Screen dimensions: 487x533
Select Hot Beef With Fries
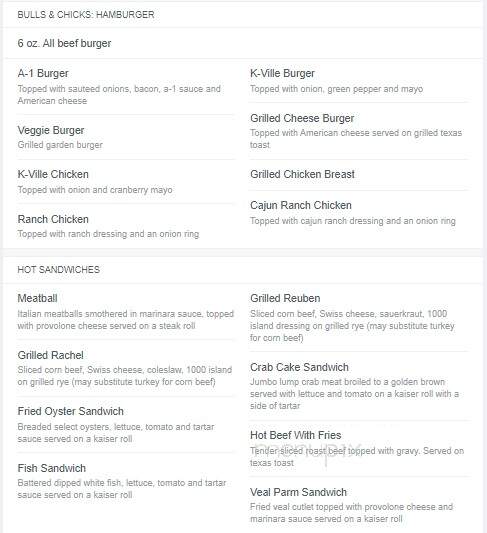click(x=295, y=435)
